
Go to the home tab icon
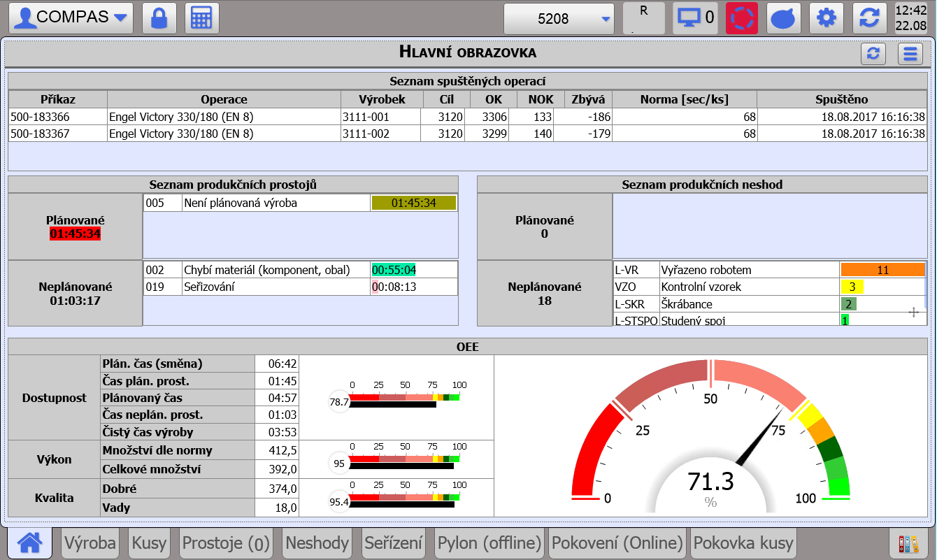tap(30, 543)
